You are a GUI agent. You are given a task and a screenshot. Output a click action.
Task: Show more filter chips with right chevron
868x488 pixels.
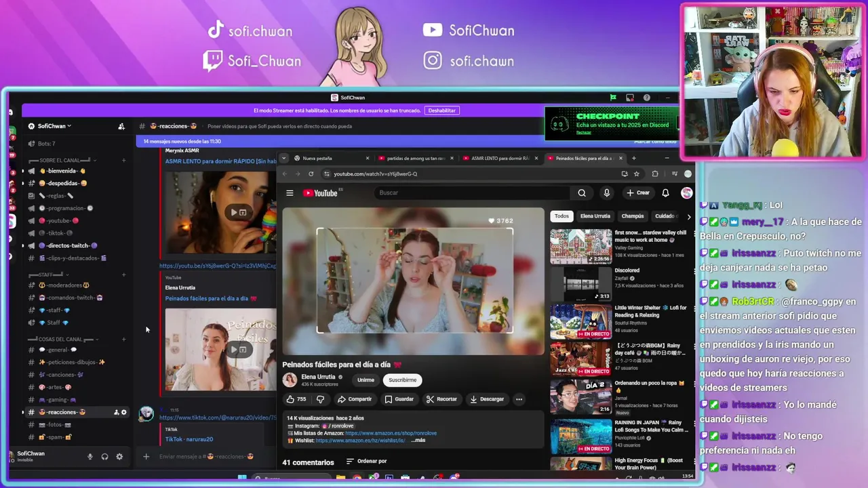688,217
